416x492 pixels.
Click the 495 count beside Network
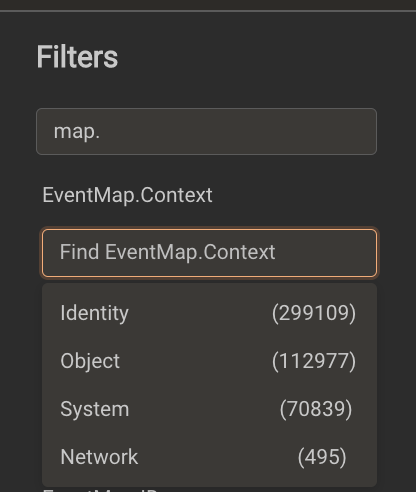point(322,457)
